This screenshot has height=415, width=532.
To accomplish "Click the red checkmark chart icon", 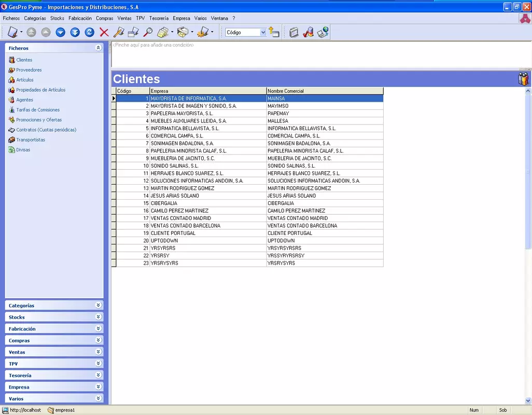I will point(308,32).
